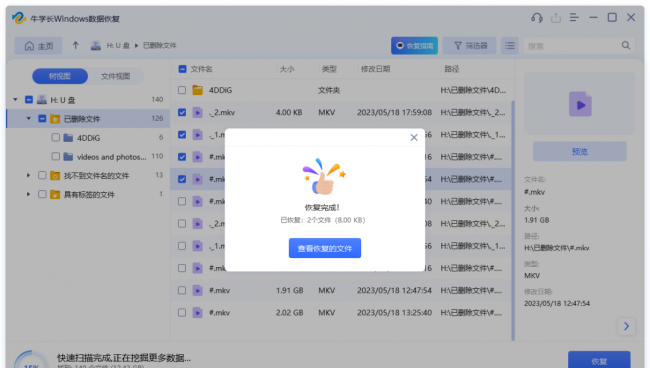The height and width of the screenshot is (368, 650).
Task: Sort by 类型 column header
Action: 329,69
